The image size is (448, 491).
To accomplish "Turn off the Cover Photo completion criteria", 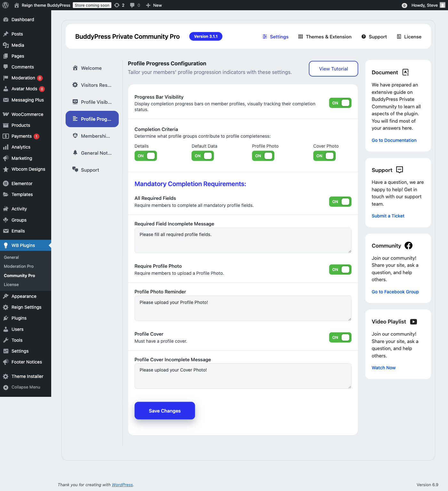I will click(x=324, y=156).
